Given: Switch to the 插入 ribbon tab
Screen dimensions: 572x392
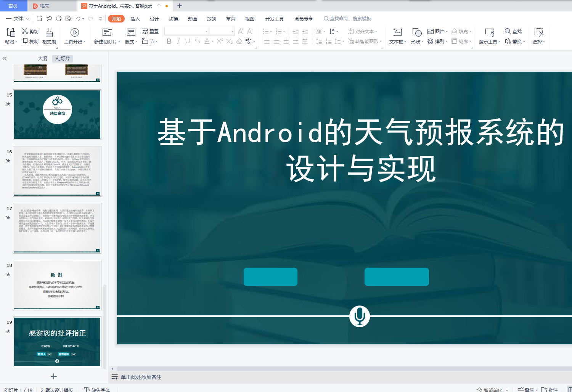Looking at the screenshot, I should 135,19.
